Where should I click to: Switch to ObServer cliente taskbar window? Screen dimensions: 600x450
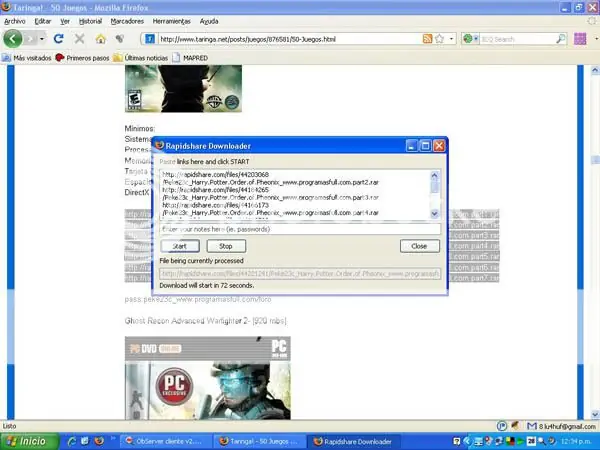(x=166, y=441)
